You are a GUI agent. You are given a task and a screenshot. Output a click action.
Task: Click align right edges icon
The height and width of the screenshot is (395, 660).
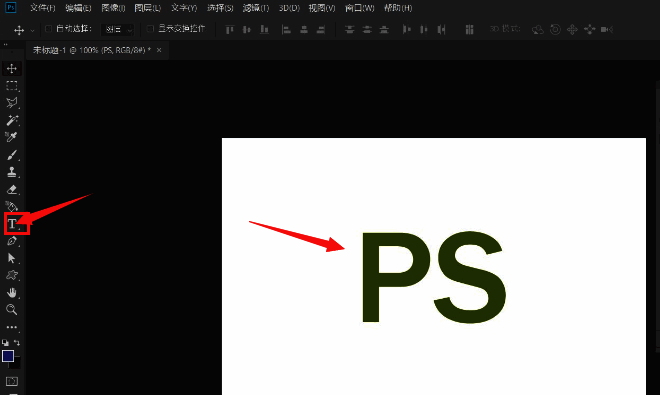pyautogui.click(x=321, y=29)
